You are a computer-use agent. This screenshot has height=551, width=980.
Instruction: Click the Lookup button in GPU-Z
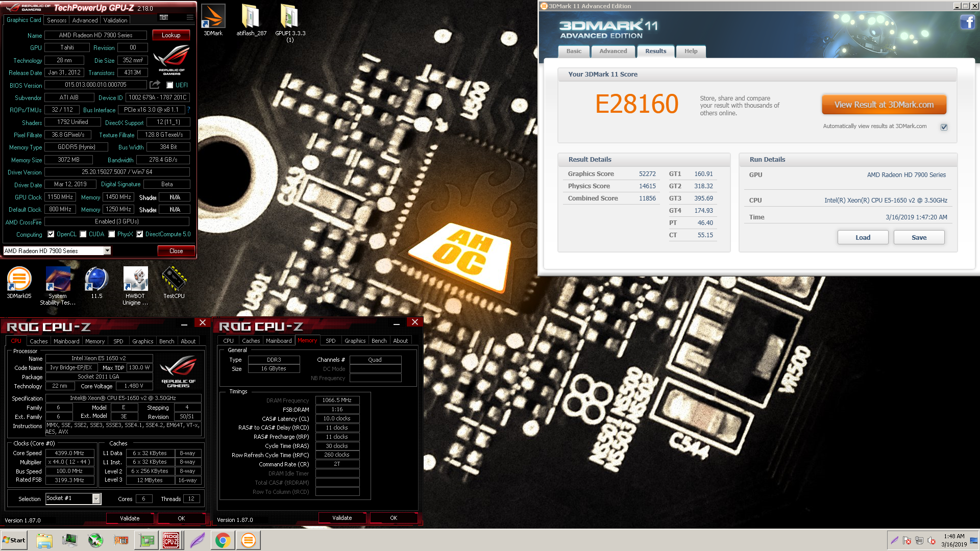click(x=171, y=35)
